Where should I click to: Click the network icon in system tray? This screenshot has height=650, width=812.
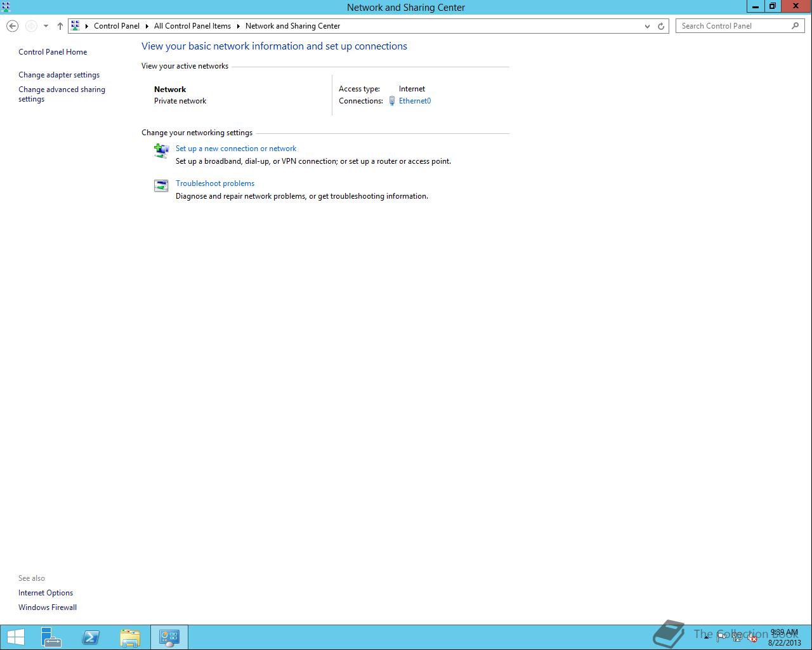737,637
